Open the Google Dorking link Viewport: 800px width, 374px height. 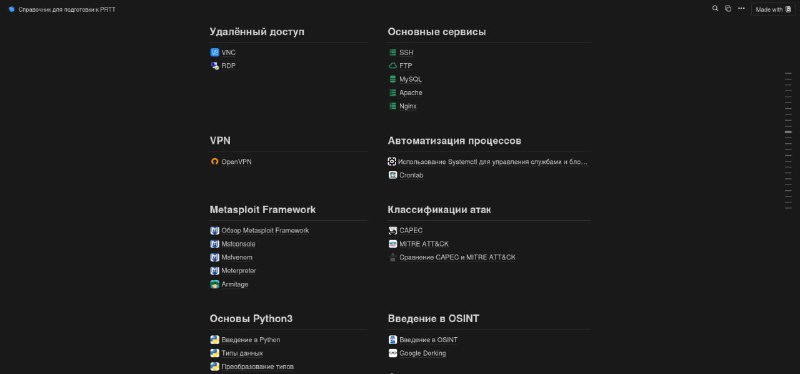pos(422,353)
